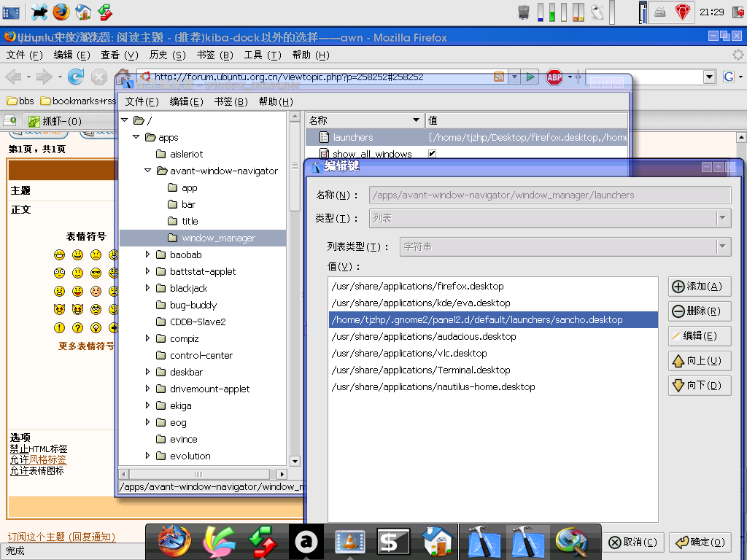Expand the compiz folder
This screenshot has height=560, width=747.
147,338
